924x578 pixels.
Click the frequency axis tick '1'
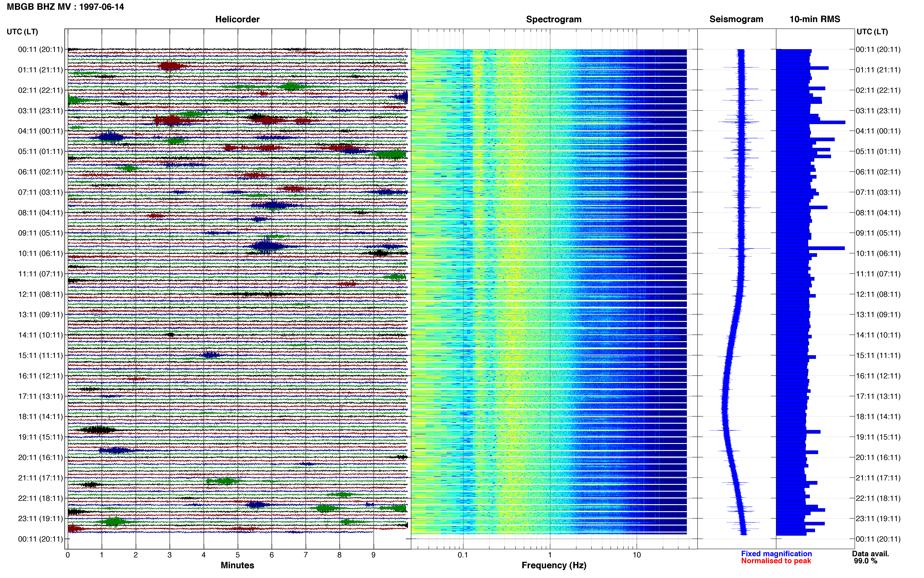tap(550, 555)
